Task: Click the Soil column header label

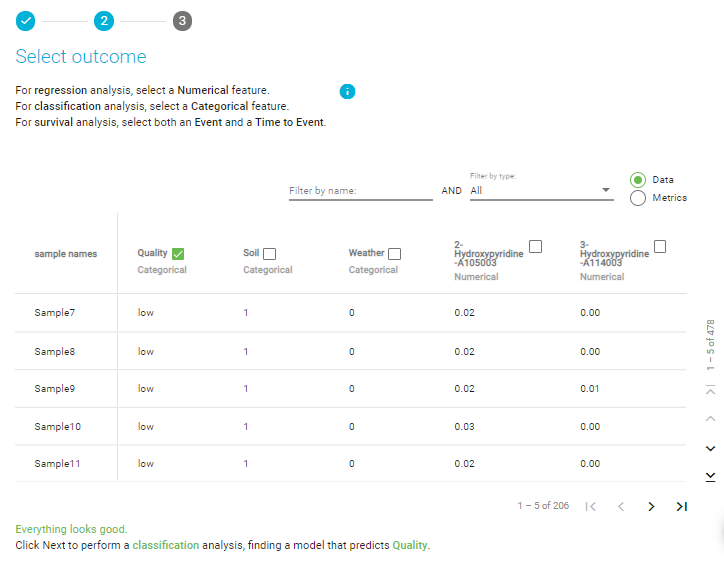Action: (251, 253)
